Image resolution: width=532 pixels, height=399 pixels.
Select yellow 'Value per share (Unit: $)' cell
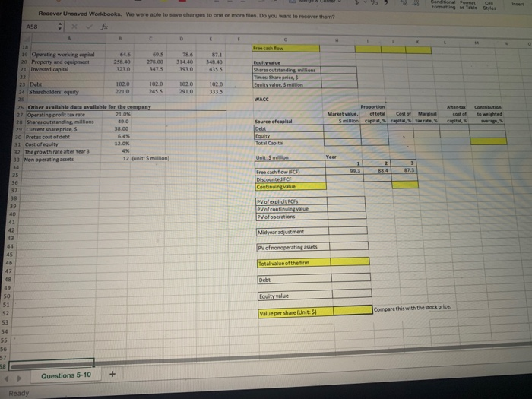(296, 312)
